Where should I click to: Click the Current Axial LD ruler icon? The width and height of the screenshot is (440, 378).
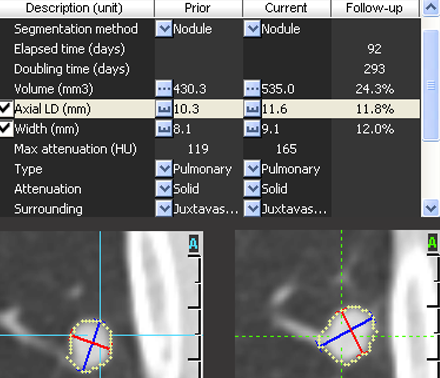(252, 109)
